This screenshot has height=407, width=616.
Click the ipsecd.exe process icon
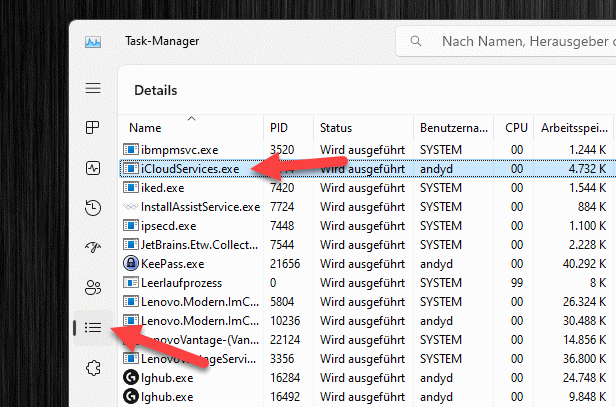(x=130, y=226)
